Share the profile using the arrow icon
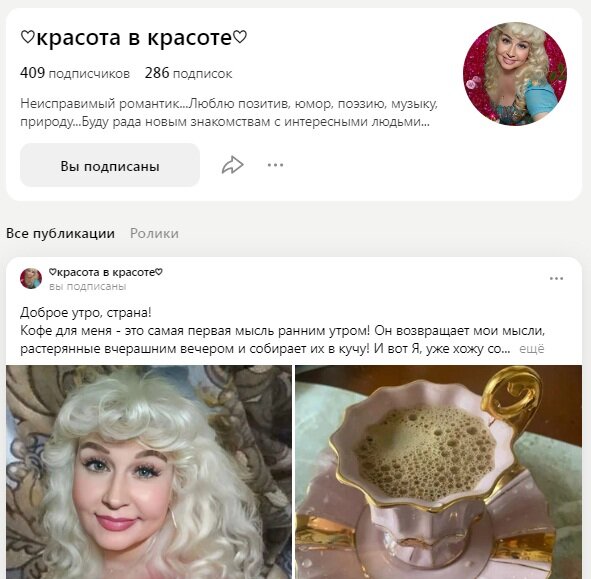The width and height of the screenshot is (591, 579). pyautogui.click(x=233, y=165)
